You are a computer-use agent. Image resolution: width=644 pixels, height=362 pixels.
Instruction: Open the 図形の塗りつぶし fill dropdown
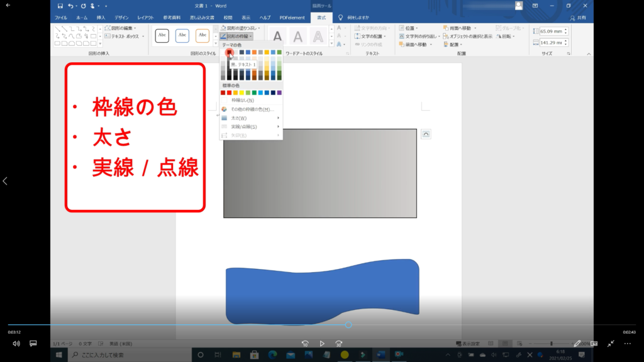[241, 28]
